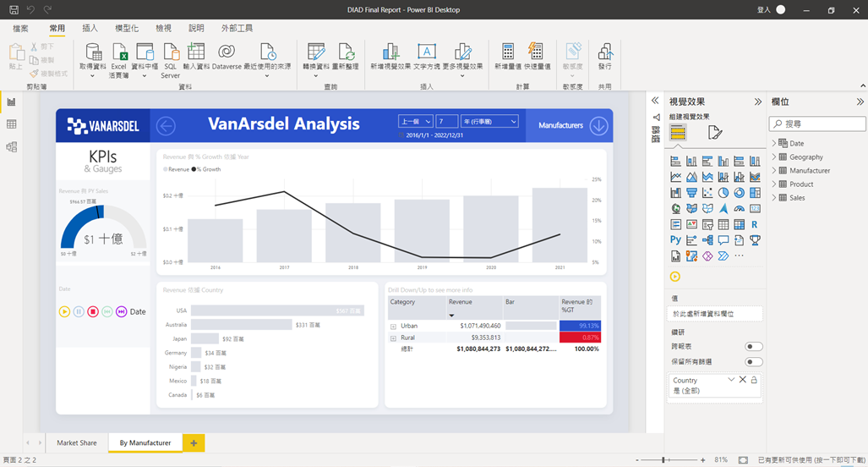Click the Excel workbook button
Viewport: 868px width, 467px height.
119,60
